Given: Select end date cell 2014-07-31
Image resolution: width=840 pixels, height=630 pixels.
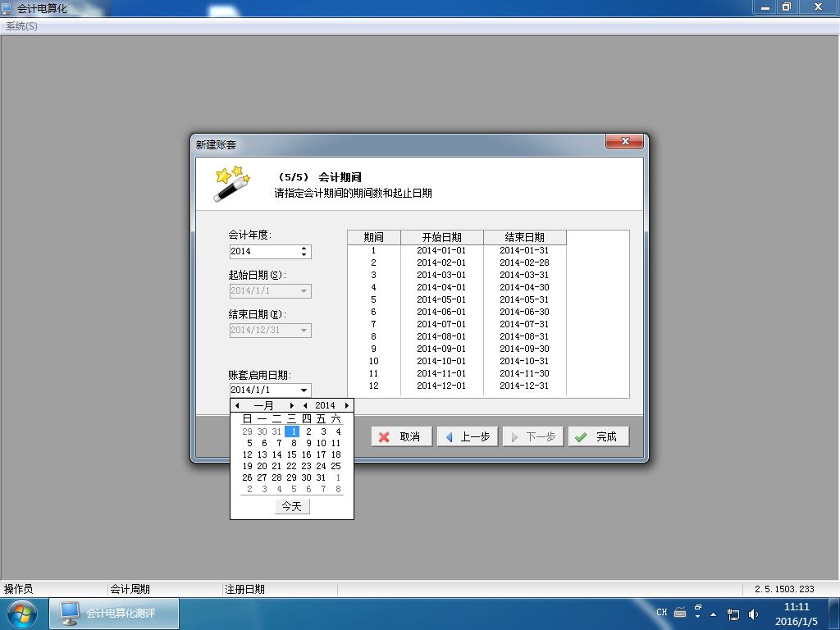Looking at the screenshot, I should 524,324.
